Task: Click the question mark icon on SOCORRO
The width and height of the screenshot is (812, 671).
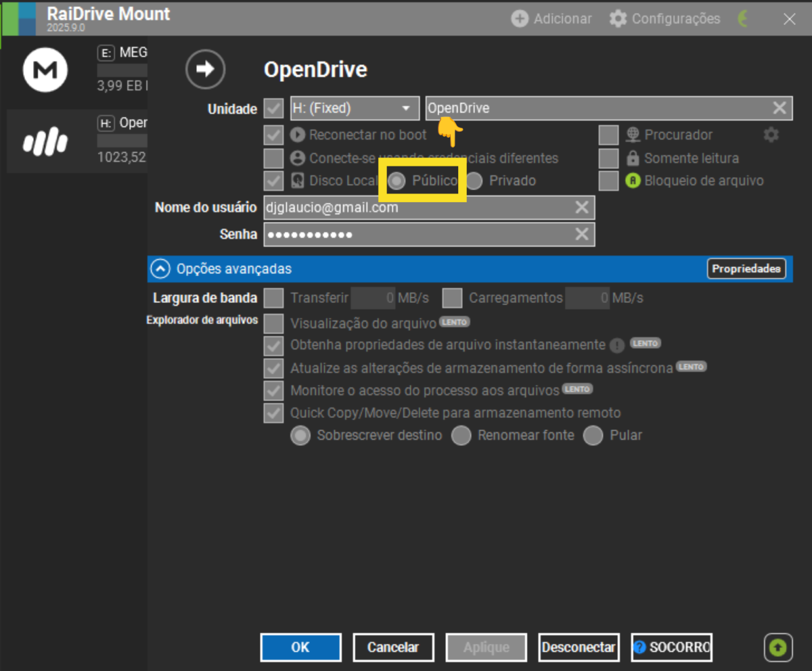Action: [639, 647]
